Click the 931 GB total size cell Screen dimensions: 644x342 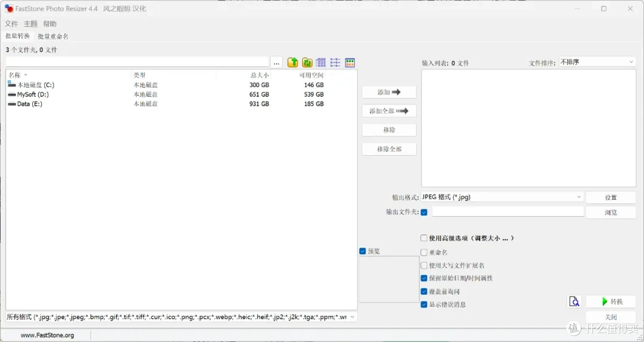(259, 104)
